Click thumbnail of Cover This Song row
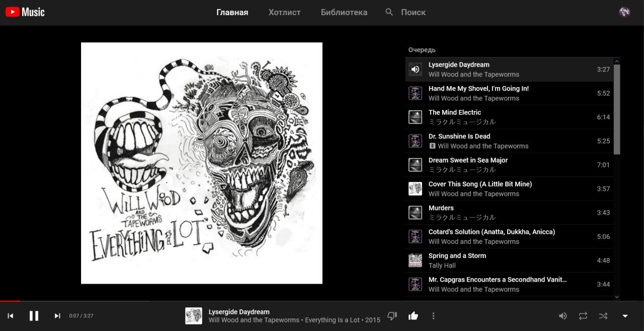644x331 pixels. click(x=415, y=189)
